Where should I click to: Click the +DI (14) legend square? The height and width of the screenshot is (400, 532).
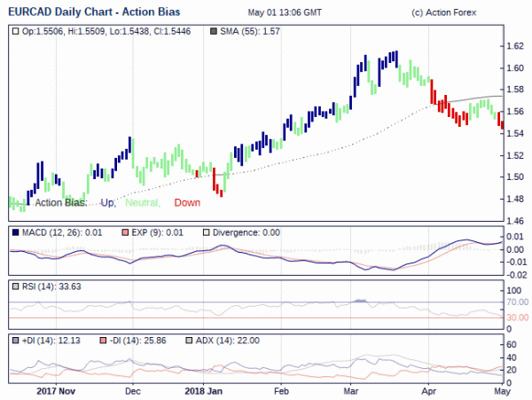(15, 341)
